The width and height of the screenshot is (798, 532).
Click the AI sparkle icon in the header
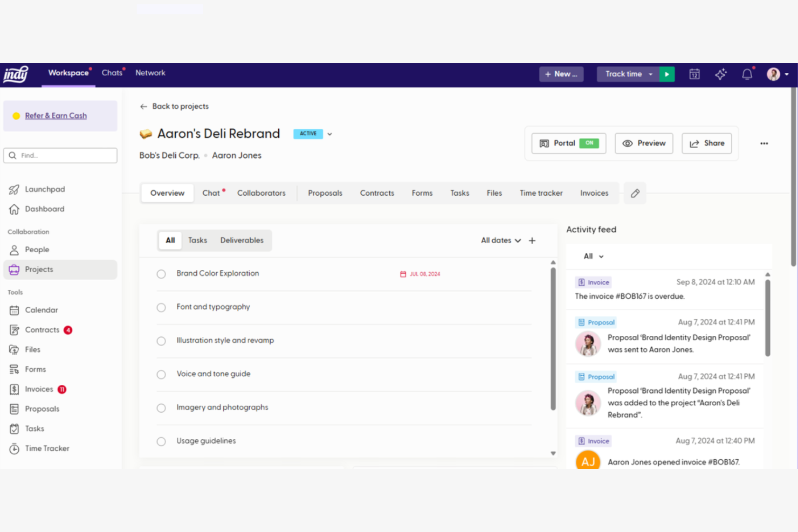pyautogui.click(x=721, y=74)
